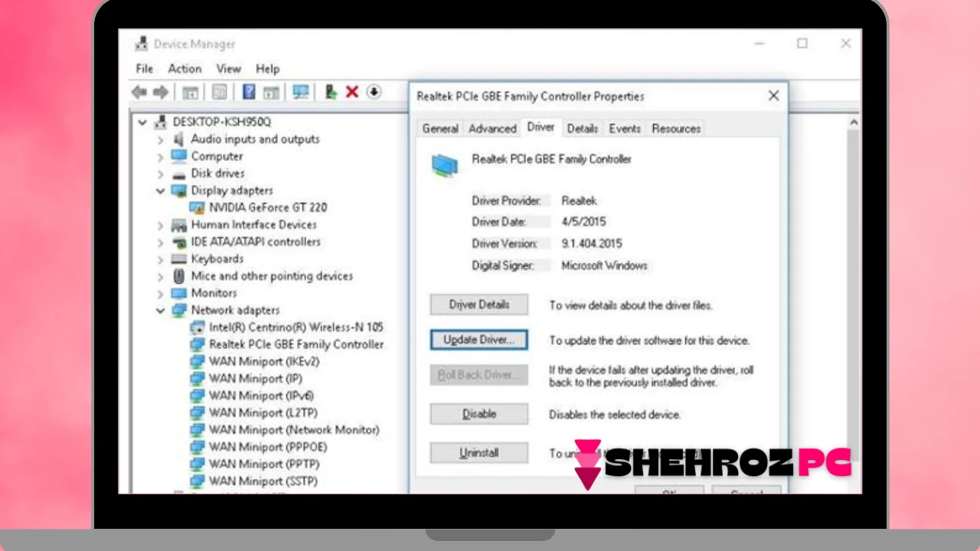Select WAN Miniport (PPTP)

coord(264,464)
